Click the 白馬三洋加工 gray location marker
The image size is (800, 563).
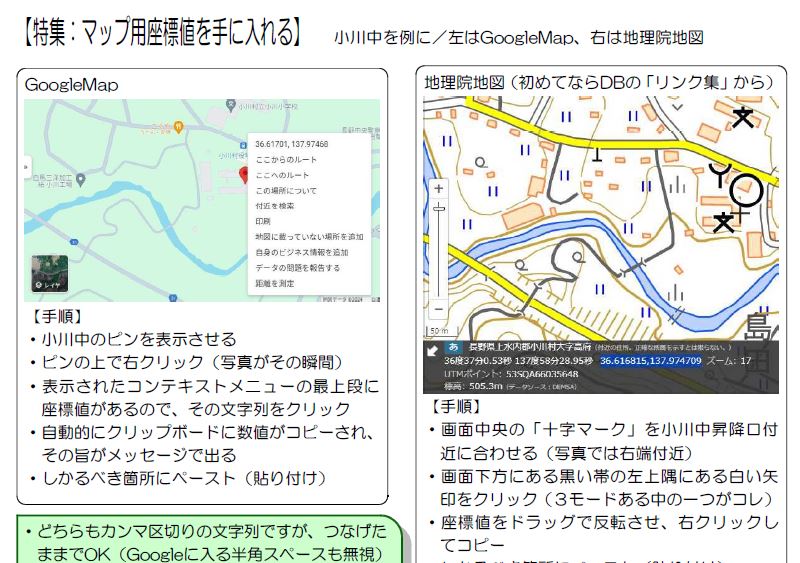(x=81, y=180)
